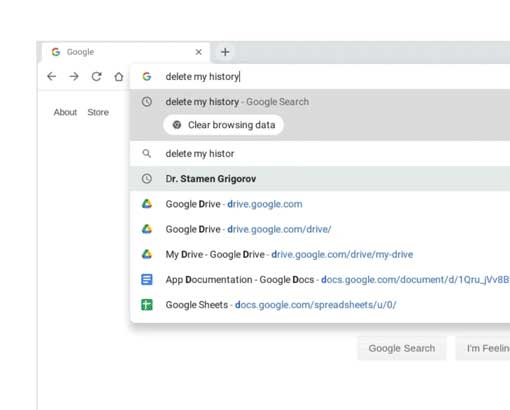
Task: Open the Store link
Action: (x=98, y=112)
